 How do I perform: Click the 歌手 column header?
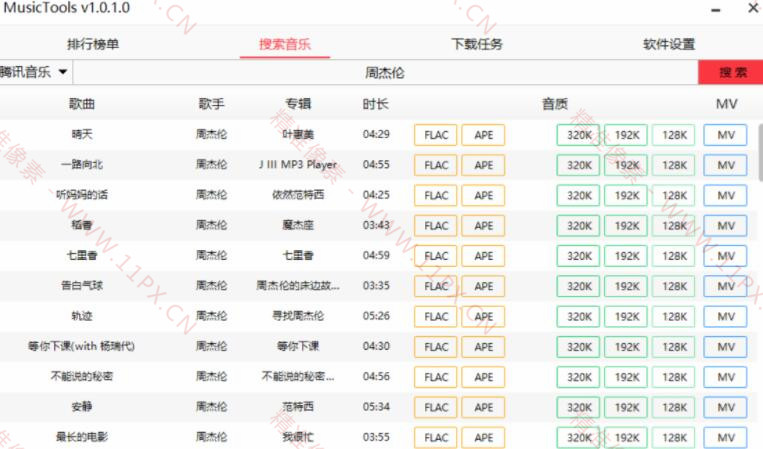point(212,104)
